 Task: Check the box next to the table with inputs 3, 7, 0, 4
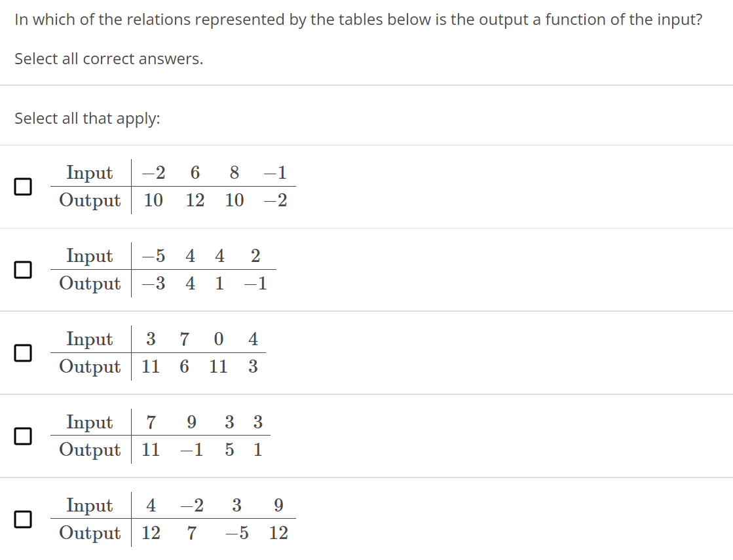(24, 353)
